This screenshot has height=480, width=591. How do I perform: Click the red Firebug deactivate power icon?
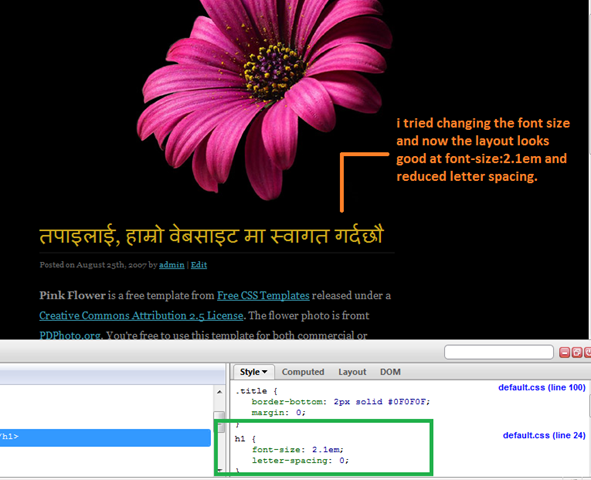coord(588,353)
